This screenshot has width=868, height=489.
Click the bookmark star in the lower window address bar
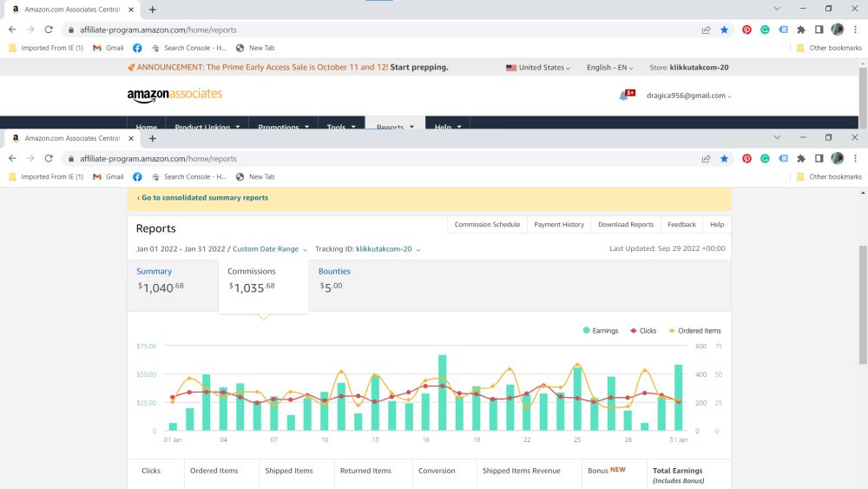724,159
